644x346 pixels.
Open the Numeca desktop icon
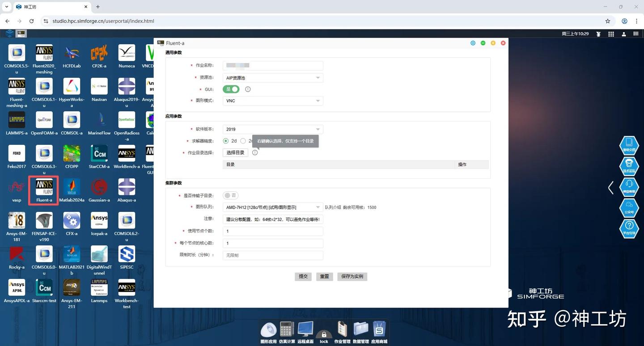127,53
